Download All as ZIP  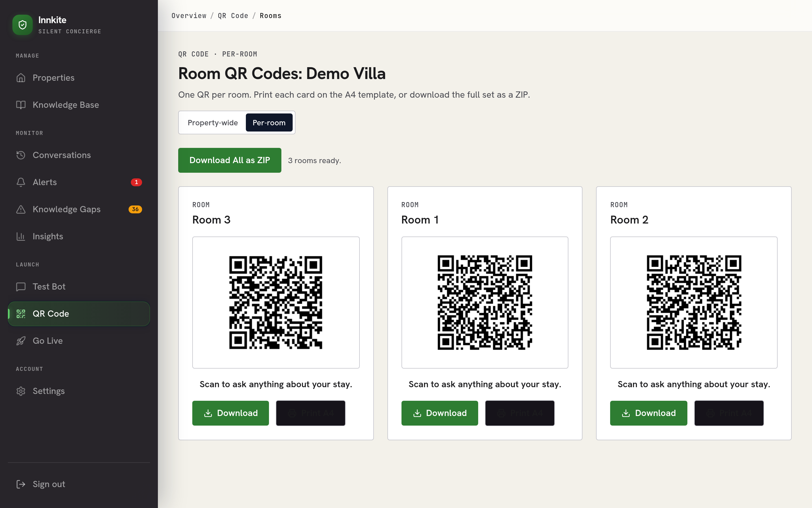point(230,160)
